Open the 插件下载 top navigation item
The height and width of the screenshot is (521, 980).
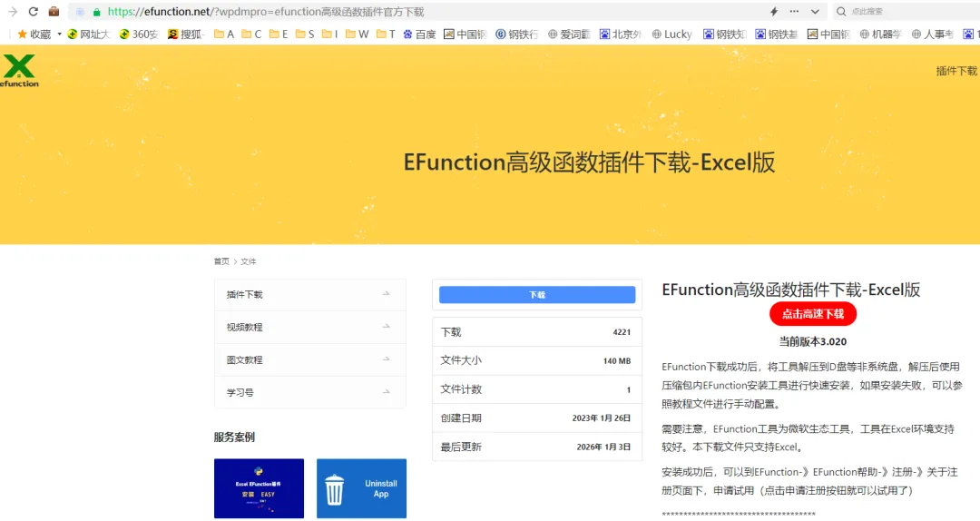tap(956, 71)
